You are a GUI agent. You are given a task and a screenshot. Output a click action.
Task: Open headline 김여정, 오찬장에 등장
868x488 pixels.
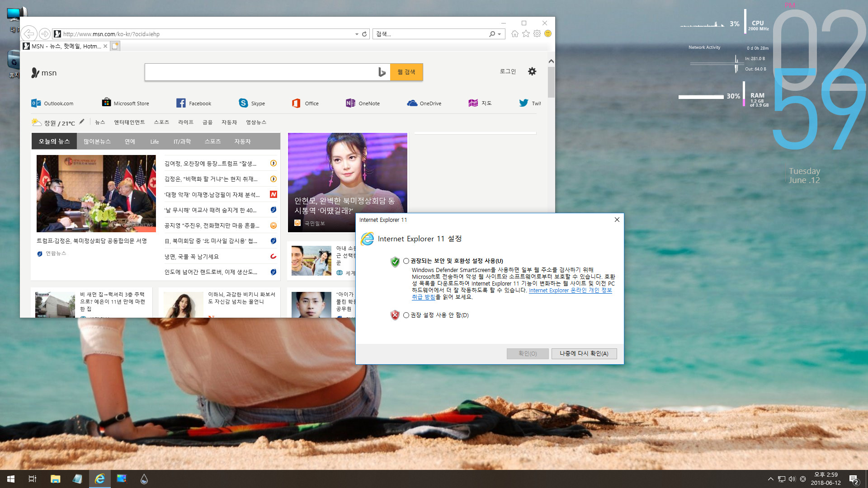210,164
